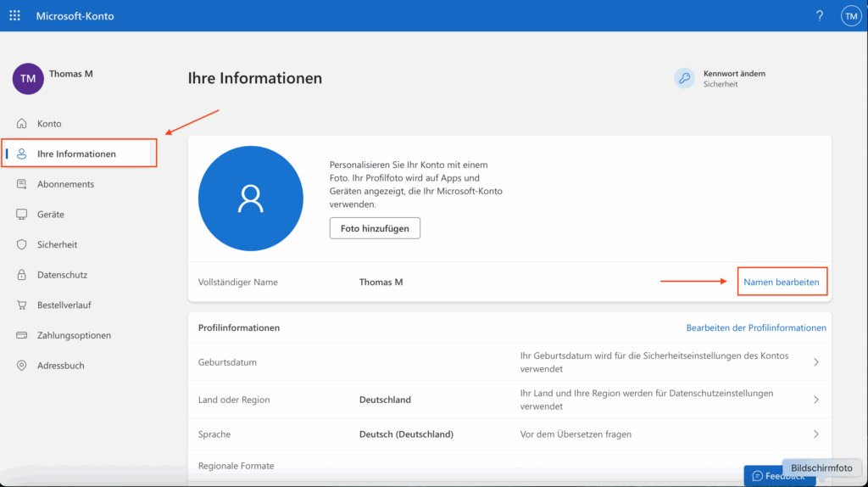The height and width of the screenshot is (487, 868).
Task: Click the Deutschland value
Action: coord(385,400)
